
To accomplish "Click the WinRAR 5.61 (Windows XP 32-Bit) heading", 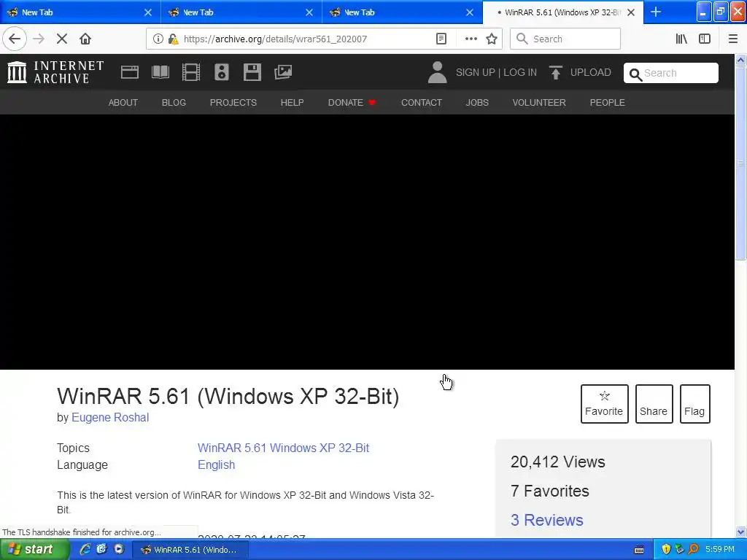I will click(228, 396).
